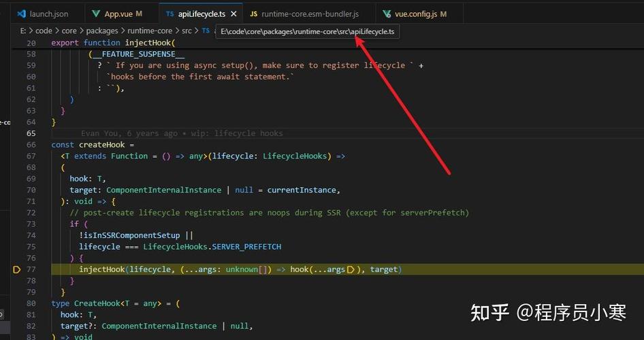Click 'LifecycleHooks' type on line 67
This screenshot has width=644, height=340.
(295, 156)
